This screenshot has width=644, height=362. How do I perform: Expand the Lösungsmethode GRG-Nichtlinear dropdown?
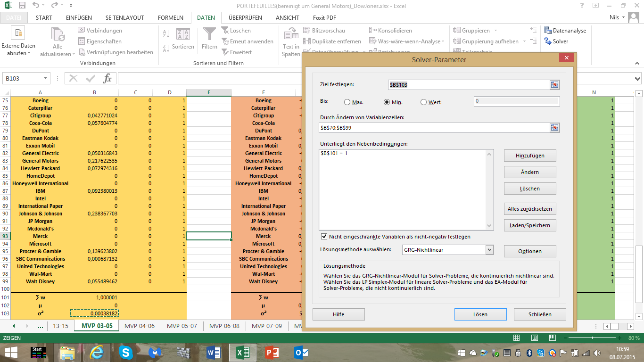click(489, 250)
